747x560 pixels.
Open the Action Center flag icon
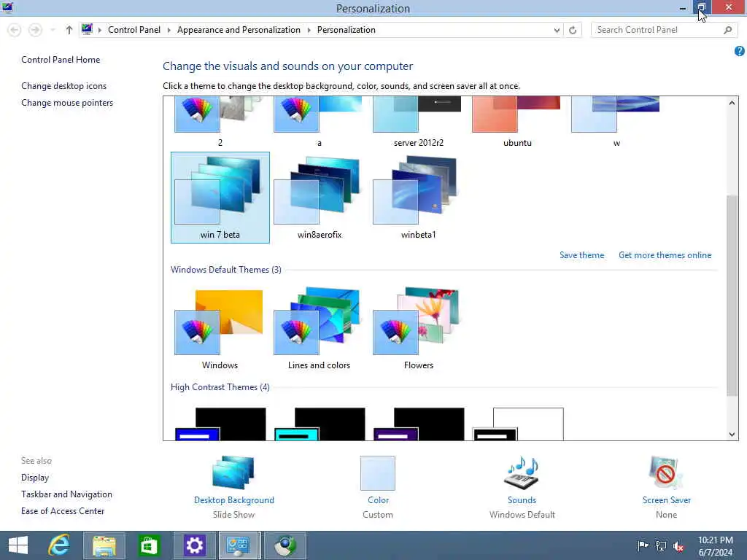[643, 545]
